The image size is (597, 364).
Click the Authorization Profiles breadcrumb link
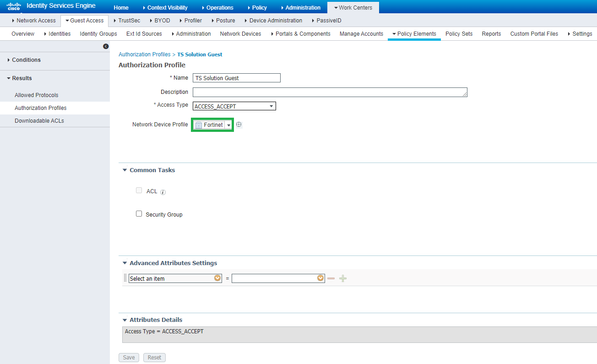tap(145, 54)
